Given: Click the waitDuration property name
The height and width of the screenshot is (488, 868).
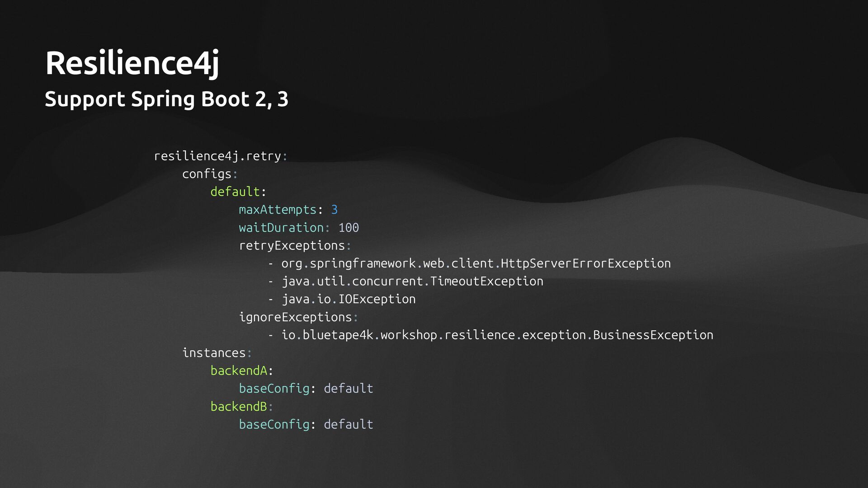Looking at the screenshot, I should click(281, 228).
